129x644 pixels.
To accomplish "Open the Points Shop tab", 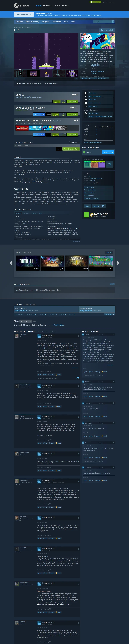I will (x=57, y=22).
